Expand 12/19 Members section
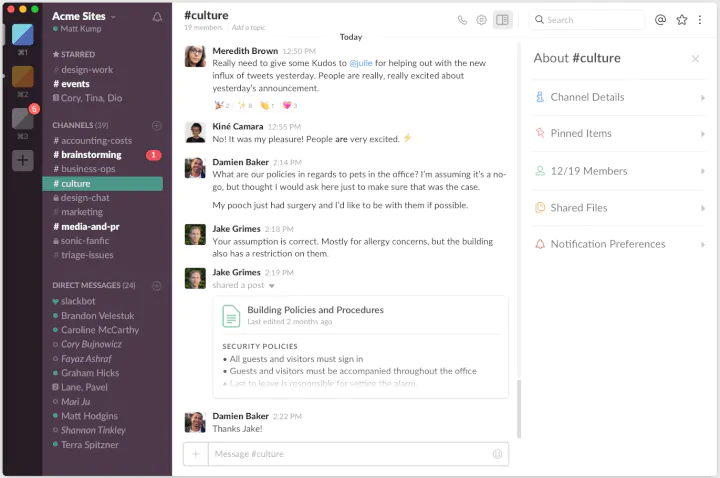 pos(619,171)
